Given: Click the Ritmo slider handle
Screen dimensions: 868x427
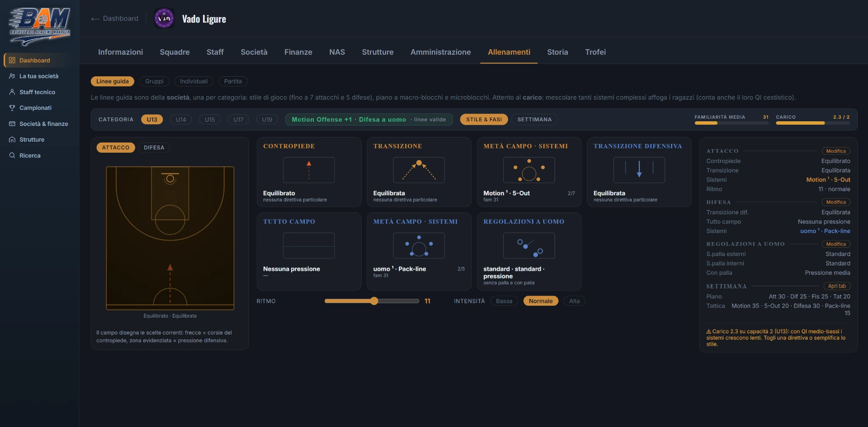Looking at the screenshot, I should click(374, 301).
